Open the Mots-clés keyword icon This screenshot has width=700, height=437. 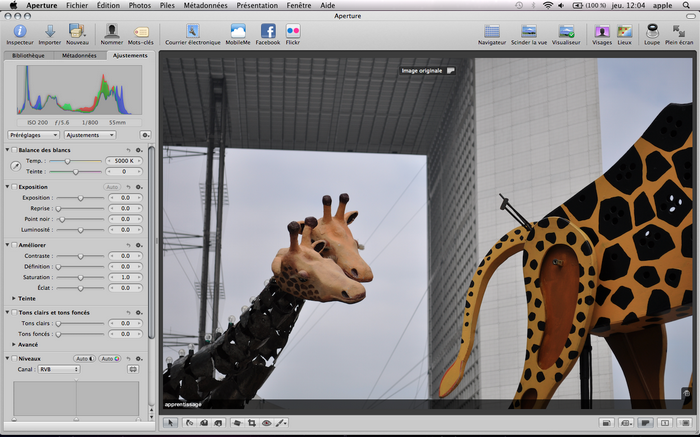coord(141,34)
